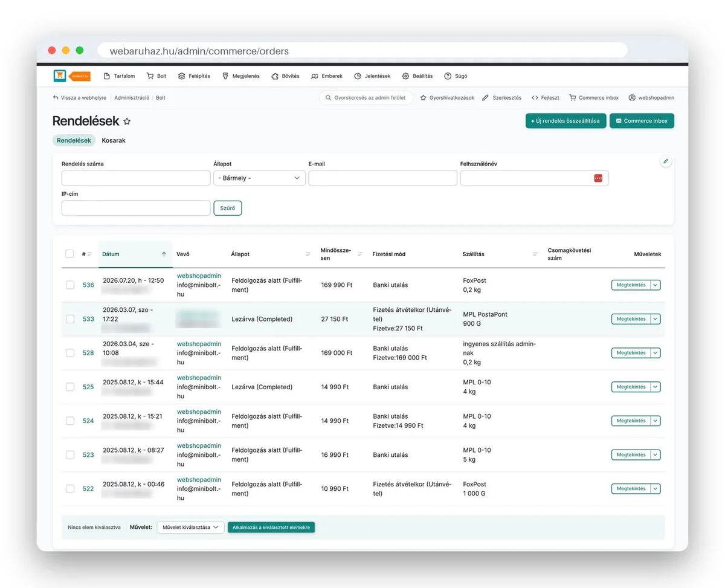The height and width of the screenshot is (588, 725).
Task: Click the Szűrő filter button
Action: [x=228, y=208]
